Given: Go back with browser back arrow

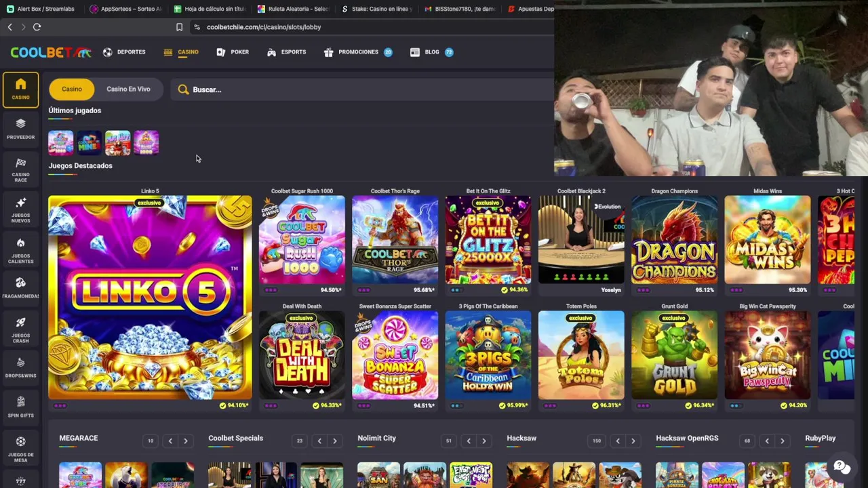Looking at the screenshot, I should 9,27.
